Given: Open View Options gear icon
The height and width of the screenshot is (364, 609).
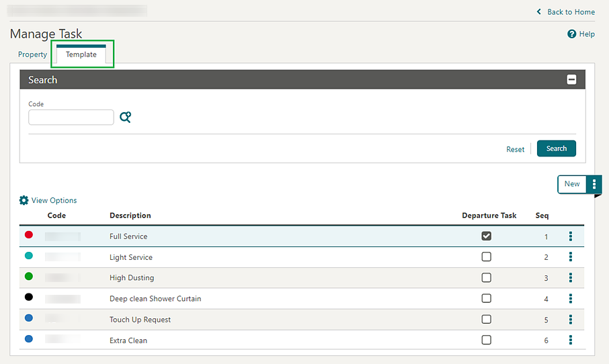Looking at the screenshot, I should coord(24,200).
